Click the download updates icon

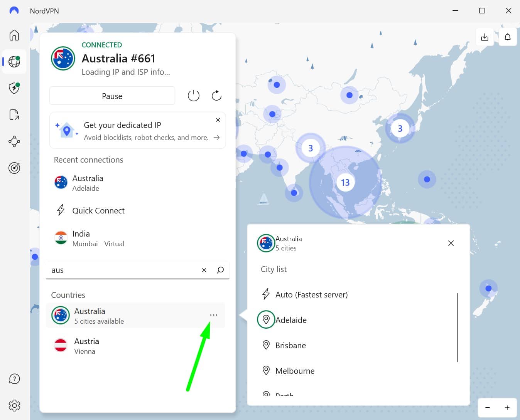coord(485,37)
